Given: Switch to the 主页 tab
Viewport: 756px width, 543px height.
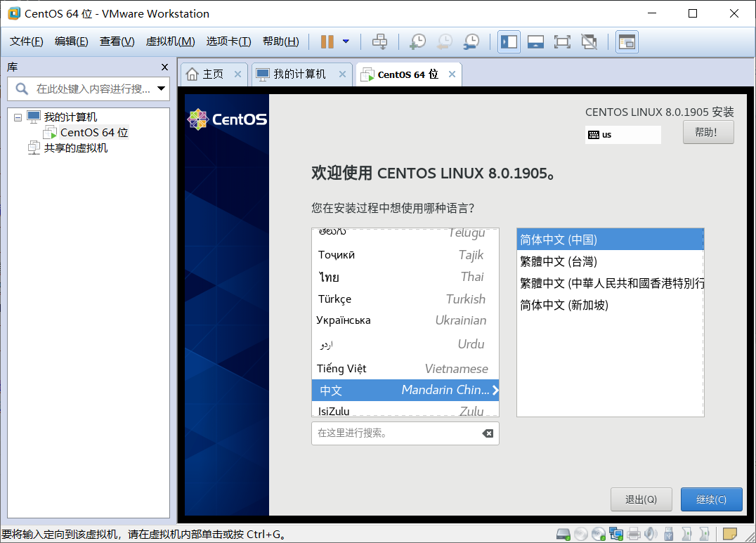Looking at the screenshot, I should click(x=213, y=74).
